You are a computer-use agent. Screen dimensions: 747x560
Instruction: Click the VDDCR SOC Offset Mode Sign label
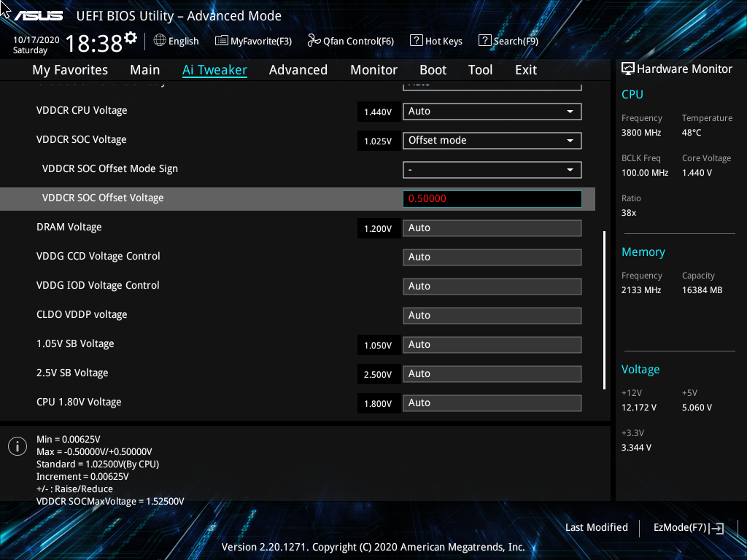110,169
